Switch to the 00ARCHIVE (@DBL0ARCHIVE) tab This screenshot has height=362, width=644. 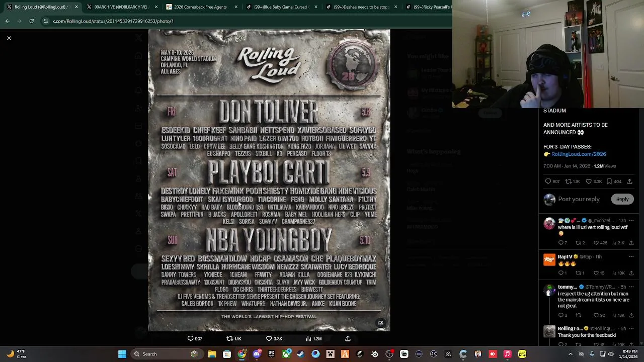point(121,7)
